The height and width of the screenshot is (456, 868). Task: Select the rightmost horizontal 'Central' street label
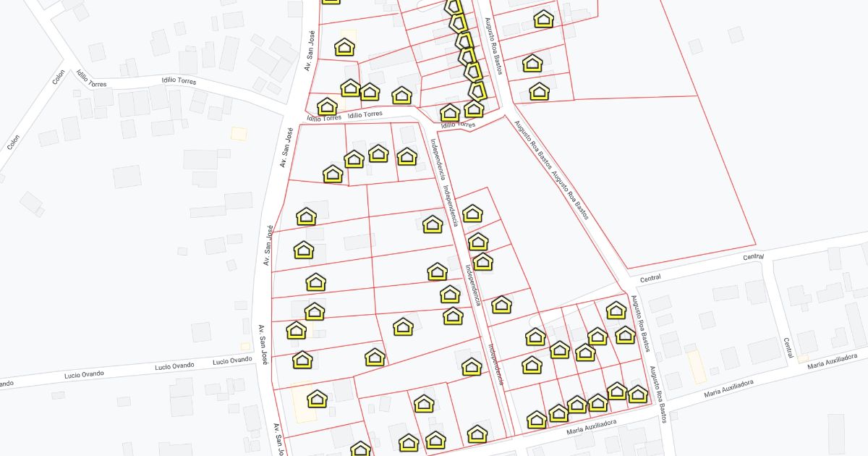coord(753,257)
